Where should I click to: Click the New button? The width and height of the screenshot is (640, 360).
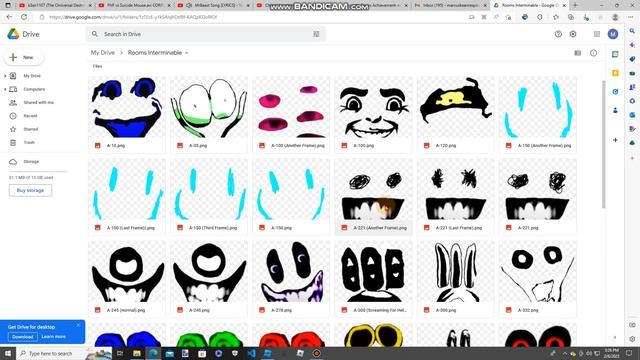(23, 58)
